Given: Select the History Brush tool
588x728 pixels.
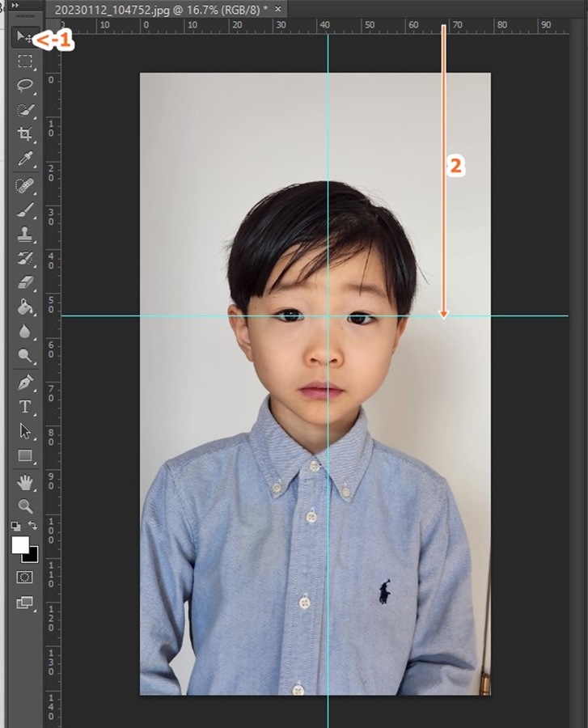Looking at the screenshot, I should point(24,259).
